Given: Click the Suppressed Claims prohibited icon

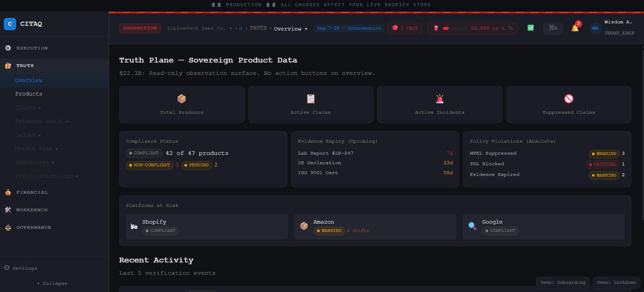Looking at the screenshot, I should 569,99.
